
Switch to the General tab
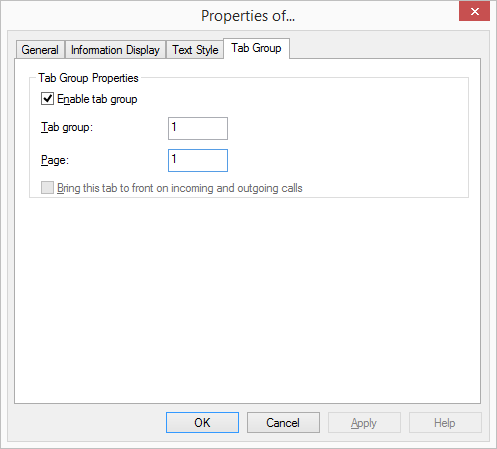40,50
